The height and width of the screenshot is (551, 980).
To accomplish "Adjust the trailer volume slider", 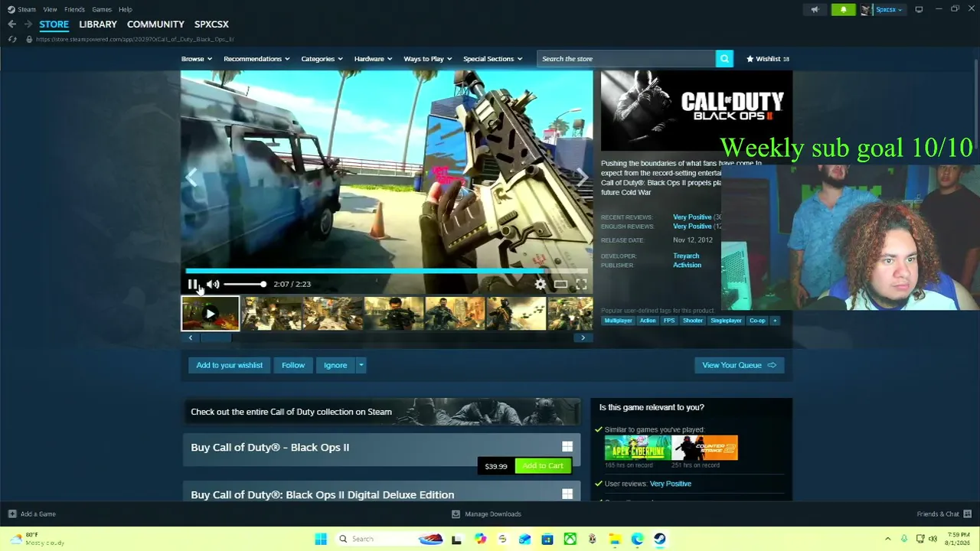I will pos(245,285).
